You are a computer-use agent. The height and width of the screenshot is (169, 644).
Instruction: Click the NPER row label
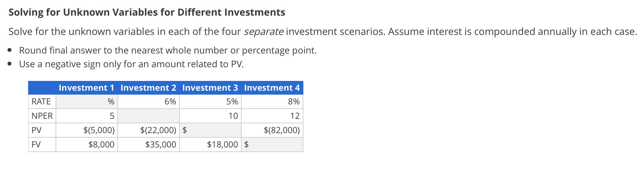[x=42, y=116]
